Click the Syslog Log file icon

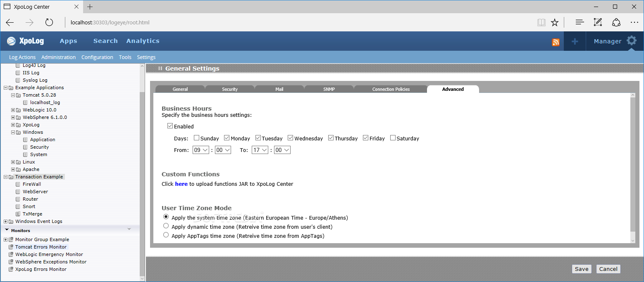(18, 80)
